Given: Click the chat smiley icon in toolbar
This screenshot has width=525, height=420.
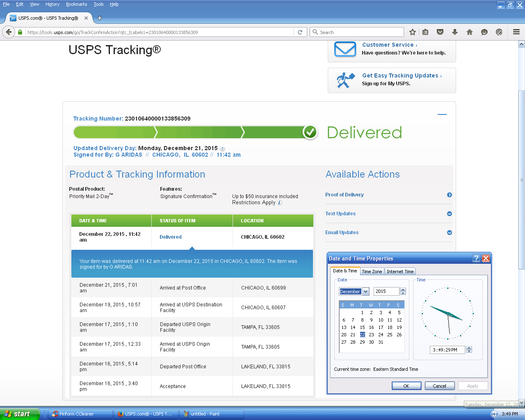Looking at the screenshot, I should pos(484,32).
